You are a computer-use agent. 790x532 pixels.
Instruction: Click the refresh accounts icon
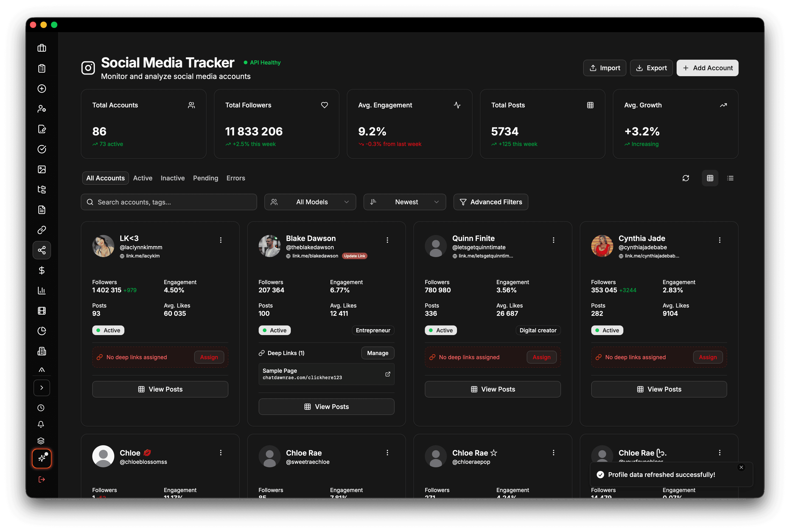pos(686,178)
